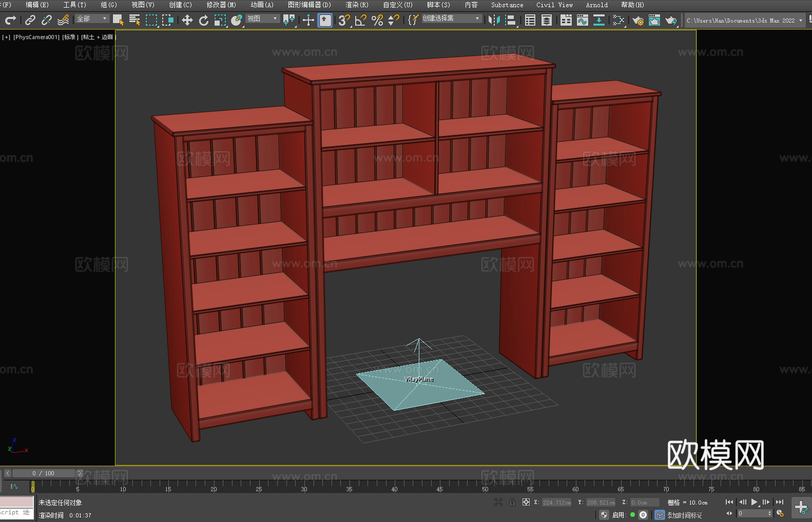Step to next frame

point(766,502)
